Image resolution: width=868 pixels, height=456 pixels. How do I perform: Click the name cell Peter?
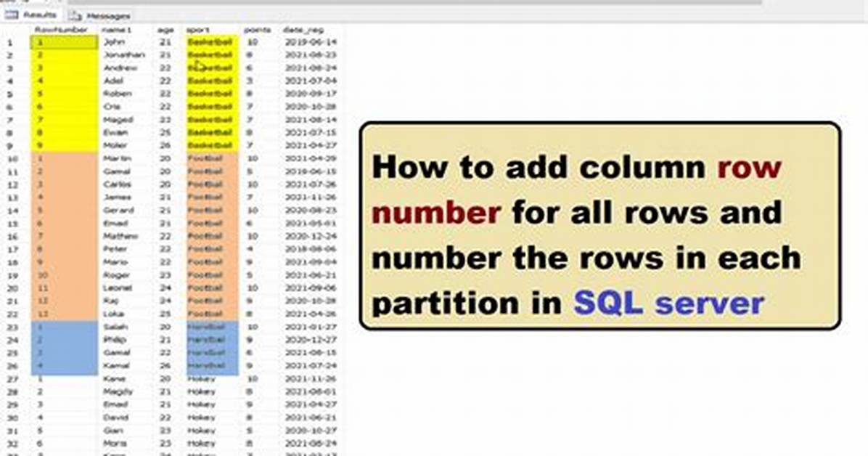tap(115, 249)
